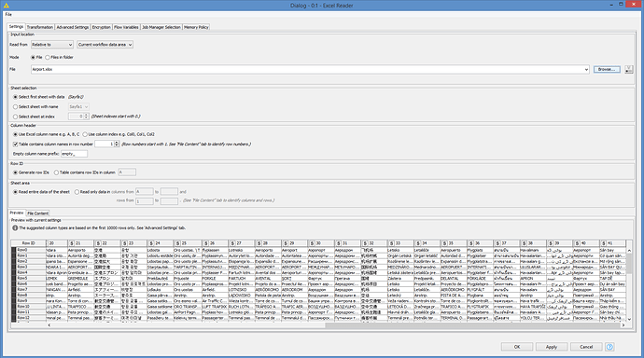The height and width of the screenshot is (358, 644).
Task: Click the String type icon of column 23
Action: tap(125, 243)
